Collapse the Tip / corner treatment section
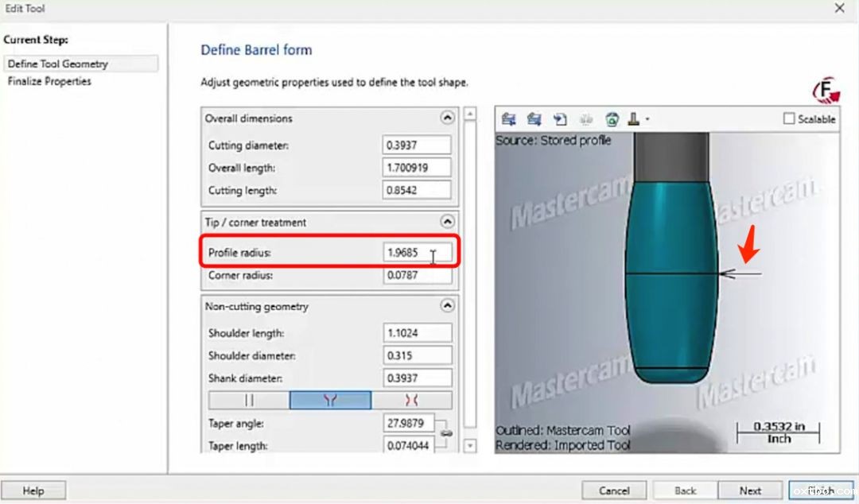Screen dimensions: 859x504 click(447, 222)
